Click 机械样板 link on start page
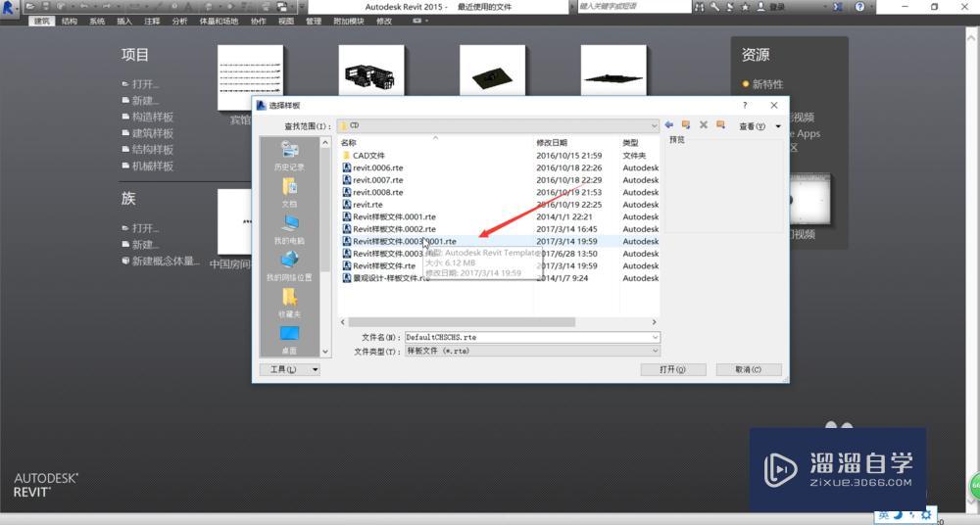The width and height of the screenshot is (980, 525). (153, 166)
